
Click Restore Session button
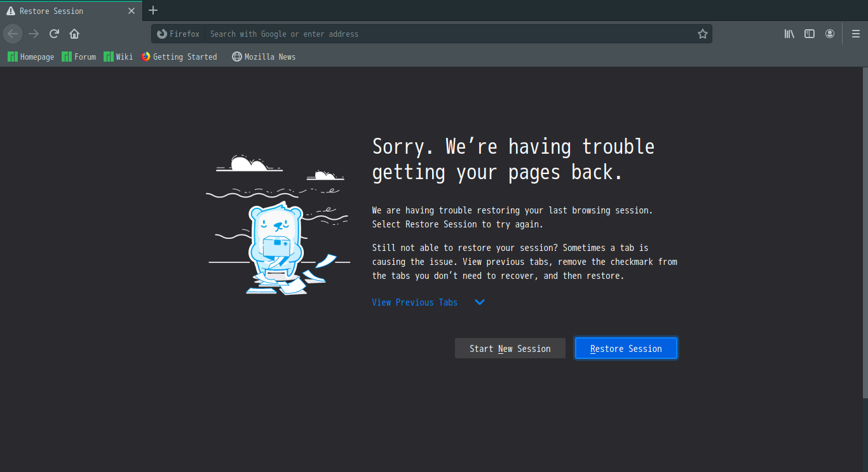pyautogui.click(x=626, y=348)
